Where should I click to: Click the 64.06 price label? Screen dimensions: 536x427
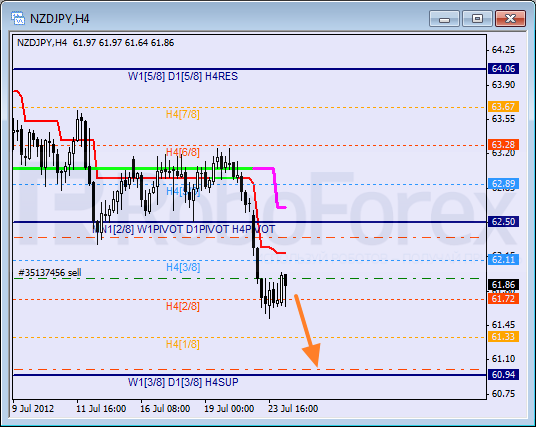click(x=503, y=69)
